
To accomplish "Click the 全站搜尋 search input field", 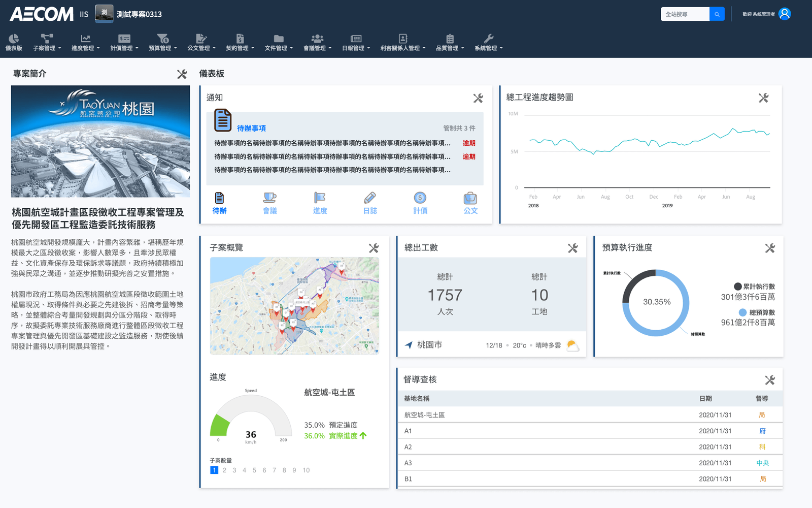I will click(685, 14).
